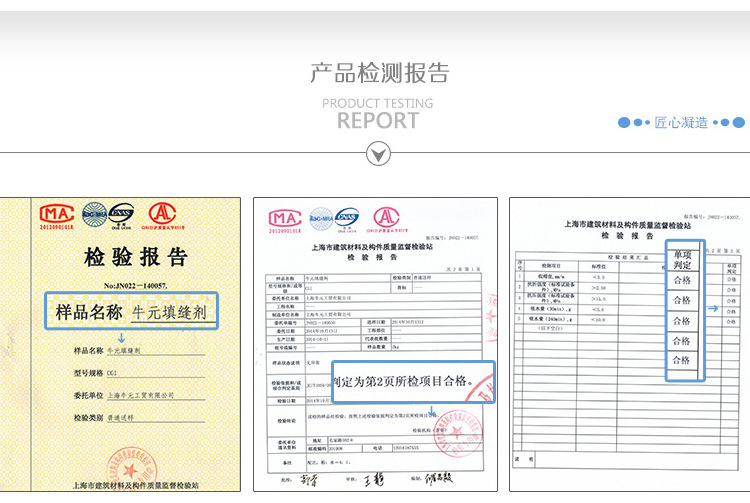Click the 判定为第2页所检项目合格 text
The height and width of the screenshot is (503, 750).
point(403,381)
